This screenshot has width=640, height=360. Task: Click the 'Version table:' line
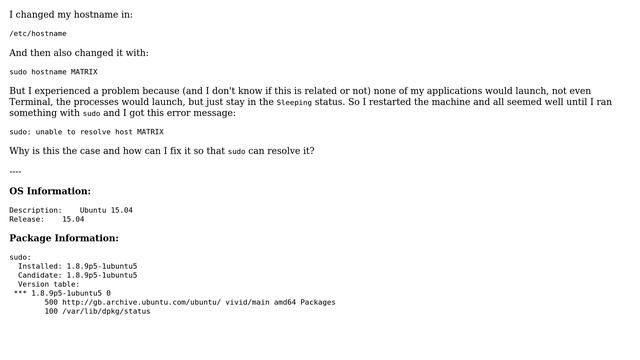tap(49, 284)
